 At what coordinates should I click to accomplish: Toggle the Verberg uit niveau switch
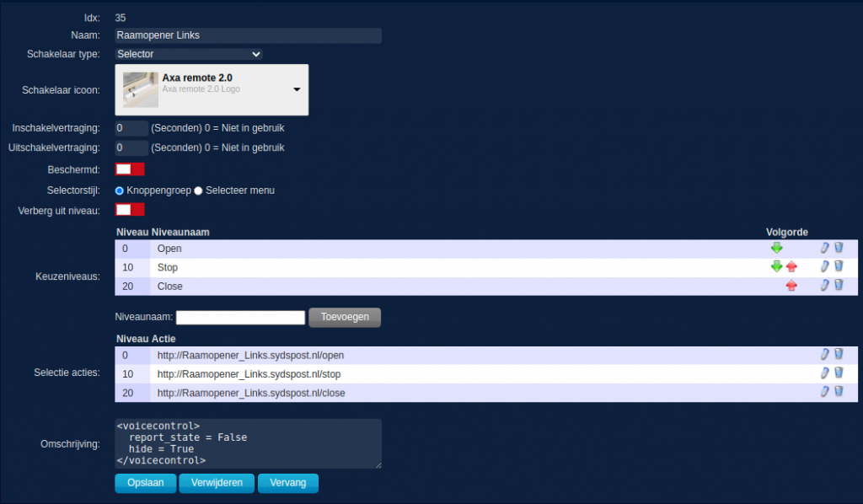click(130, 209)
